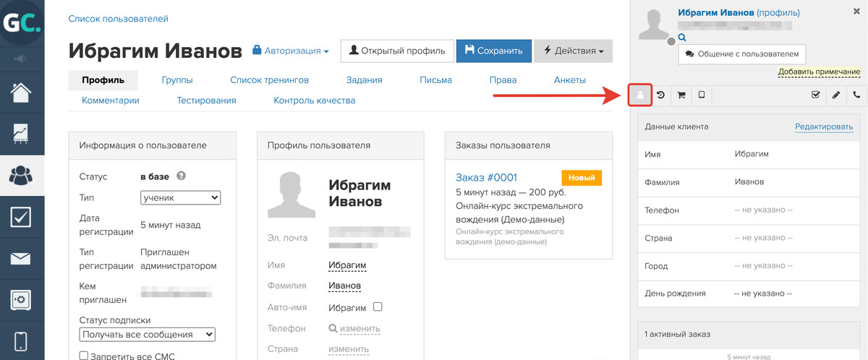Open the safe icon in sidebar
868x360 pixels.
pos(22,299)
